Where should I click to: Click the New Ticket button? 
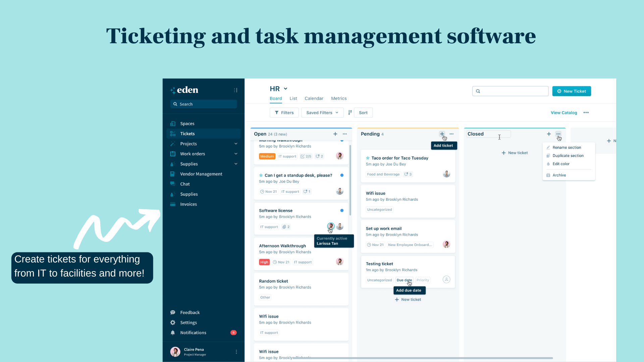(572, 91)
